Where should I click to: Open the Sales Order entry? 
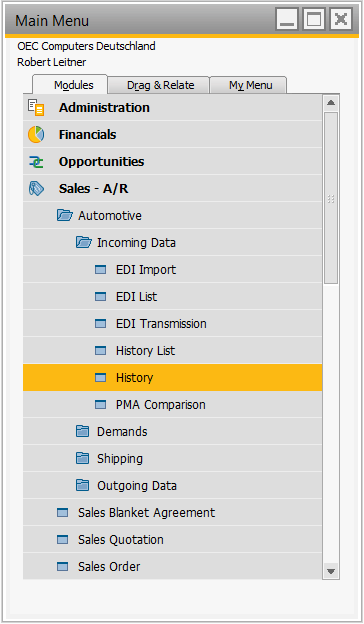tap(172, 566)
